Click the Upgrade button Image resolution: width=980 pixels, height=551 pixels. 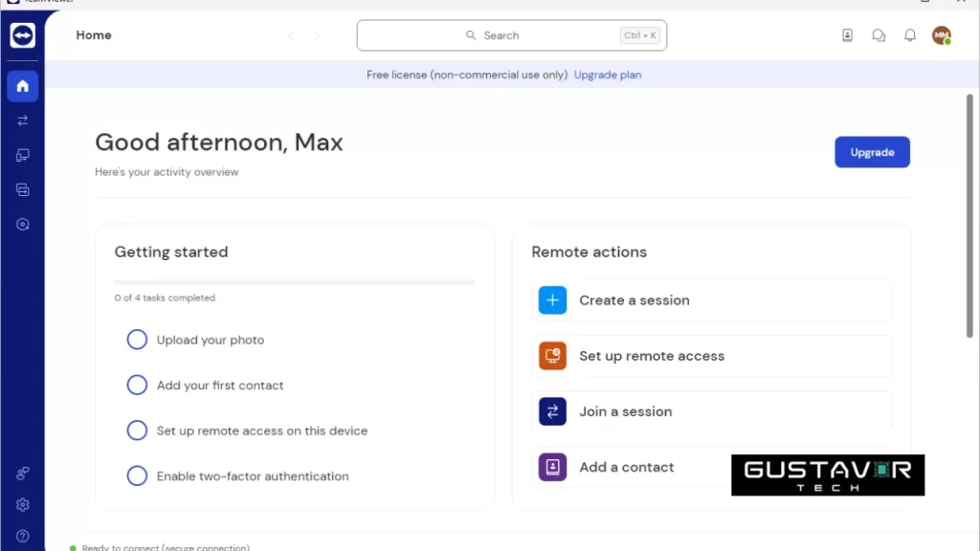[872, 152]
